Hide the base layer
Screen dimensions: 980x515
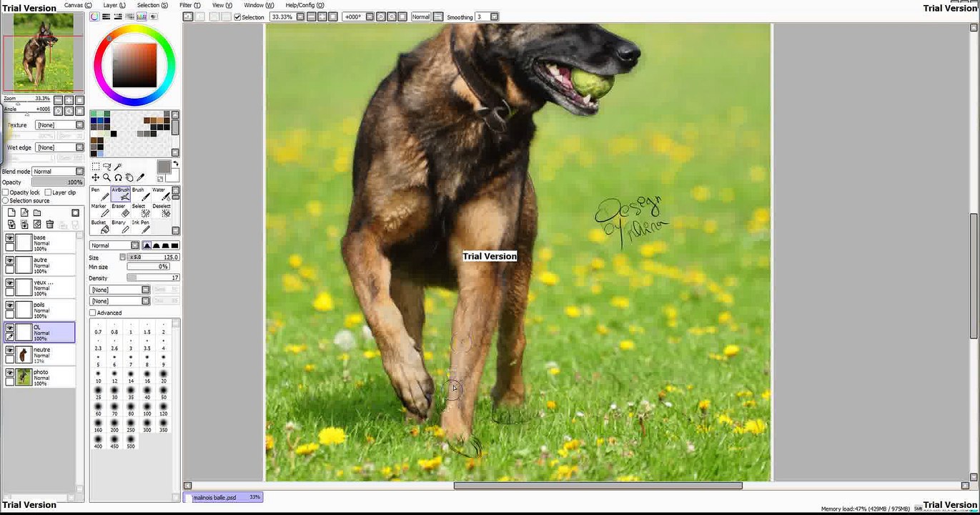(x=10, y=238)
